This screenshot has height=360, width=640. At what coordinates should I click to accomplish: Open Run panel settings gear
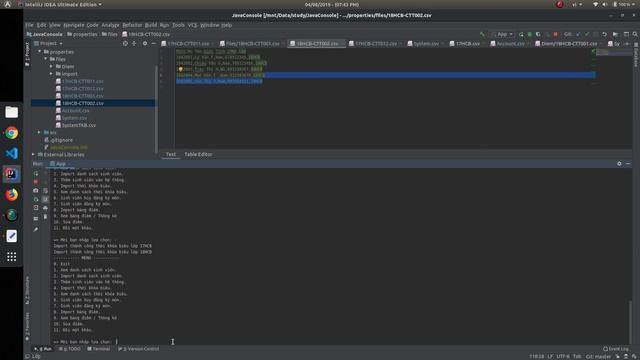coord(619,164)
